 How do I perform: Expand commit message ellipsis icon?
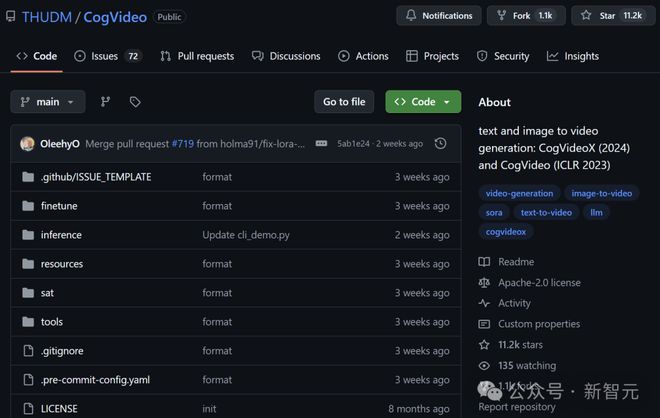point(321,144)
